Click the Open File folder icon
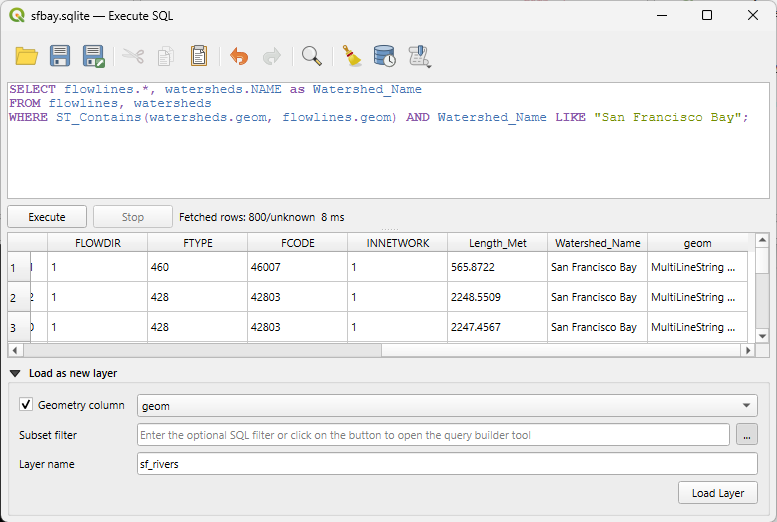Viewport: 777px width, 522px height. [x=26, y=56]
